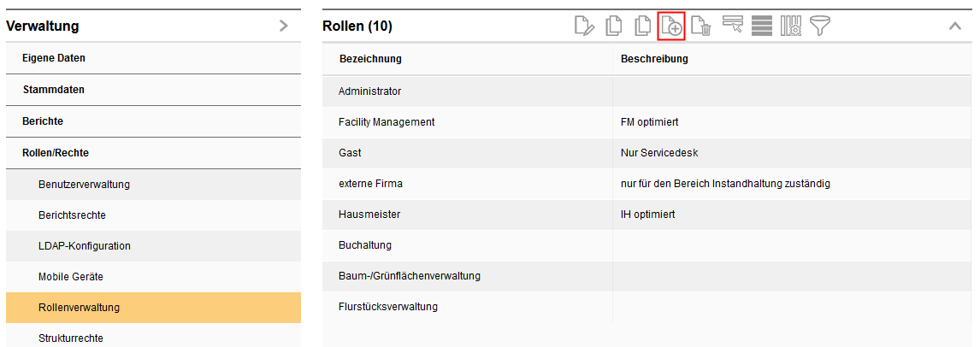Image resolution: width=980 pixels, height=347 pixels.
Task: Click the add new role icon
Action: coord(671,26)
